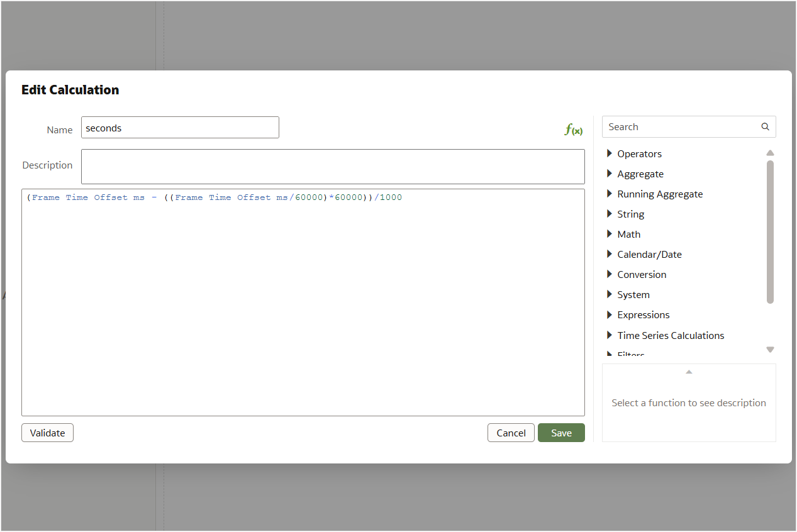Click the search magnifier icon

(x=765, y=126)
